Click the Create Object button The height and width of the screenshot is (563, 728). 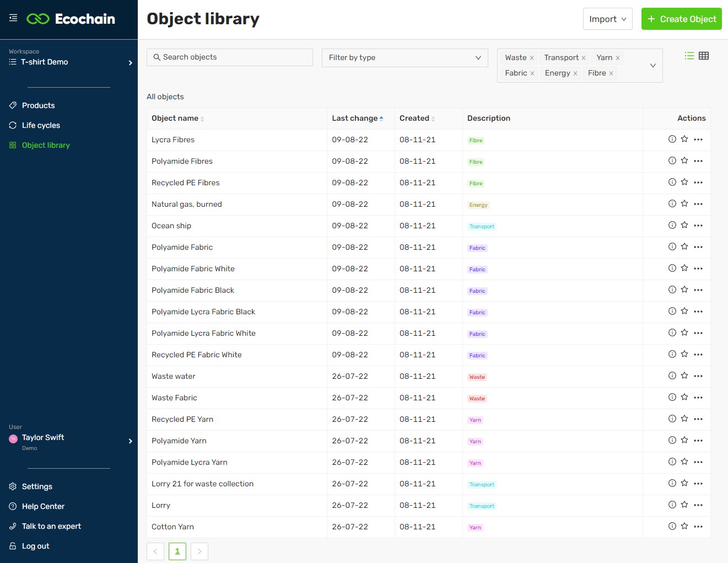point(681,18)
